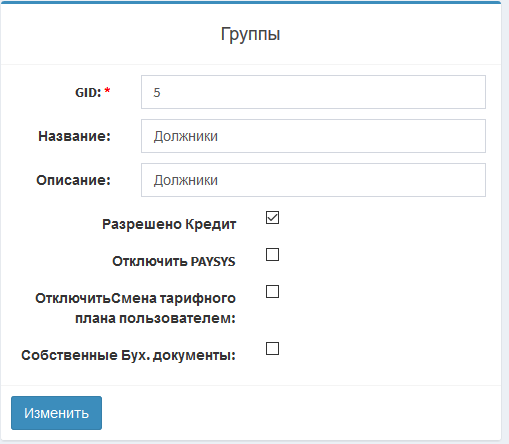Screen dimensions: 509x444
Task: Tick the Смена тарифного плана пользователем checkbox
Action: [272, 292]
